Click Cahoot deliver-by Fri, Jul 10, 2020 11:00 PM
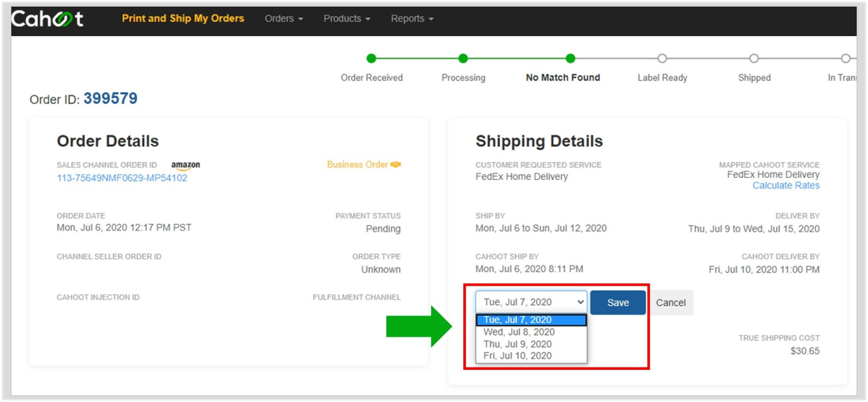This screenshot has height=402, width=868. [765, 269]
